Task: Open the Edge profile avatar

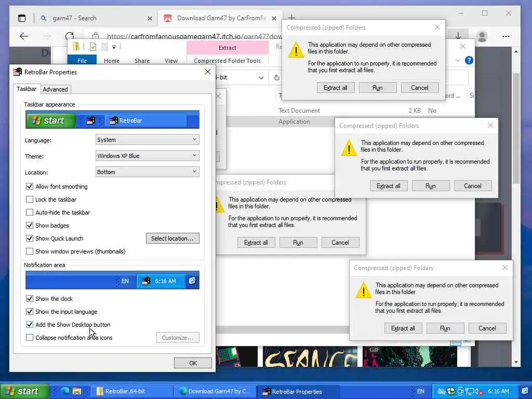Action: coord(482,36)
